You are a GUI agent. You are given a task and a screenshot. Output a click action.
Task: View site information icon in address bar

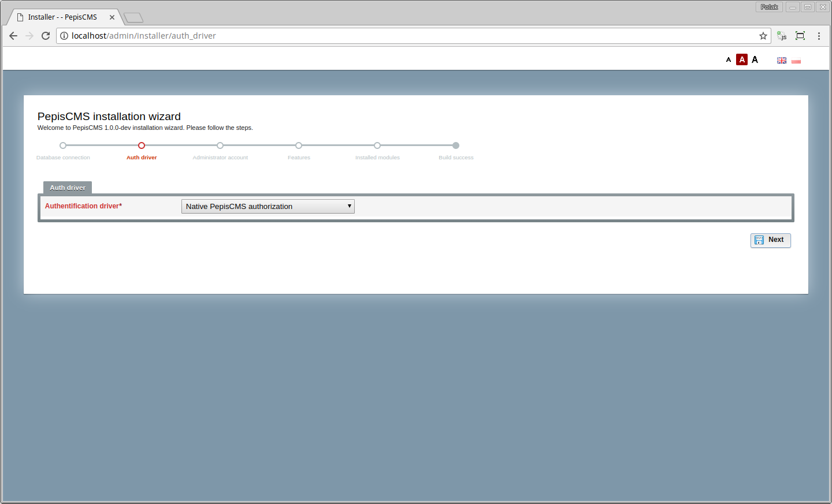64,36
